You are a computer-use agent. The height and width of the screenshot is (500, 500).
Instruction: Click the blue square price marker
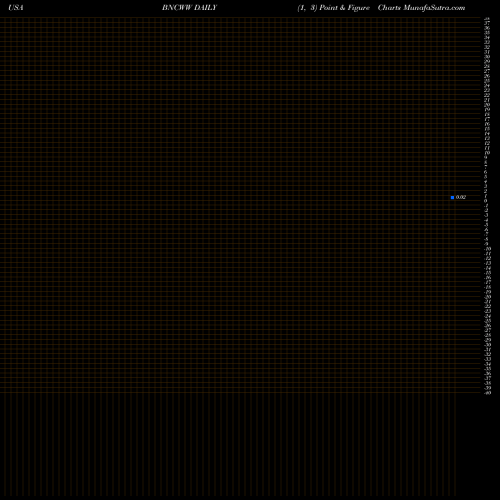click(452, 197)
